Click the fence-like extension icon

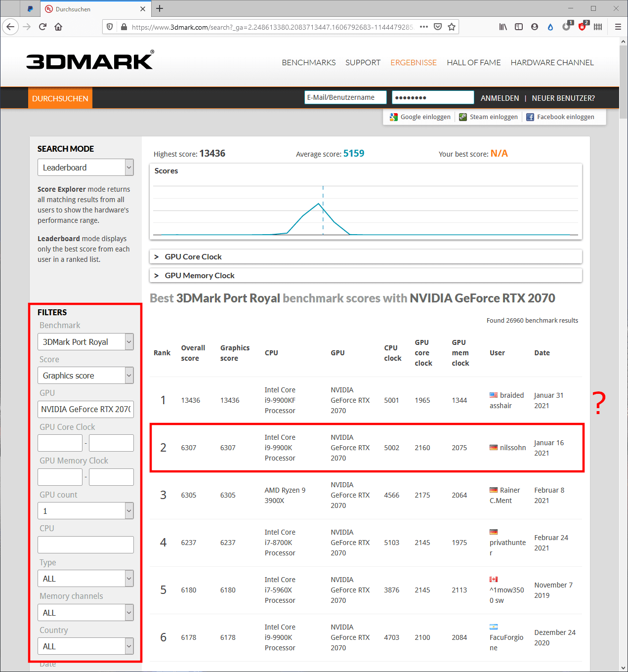point(598,27)
